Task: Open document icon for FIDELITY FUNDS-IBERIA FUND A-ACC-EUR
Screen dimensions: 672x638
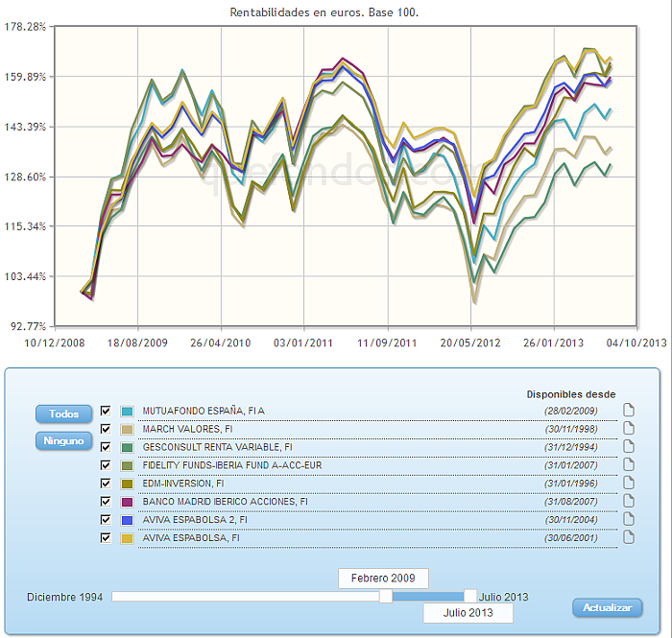Action: point(628,464)
